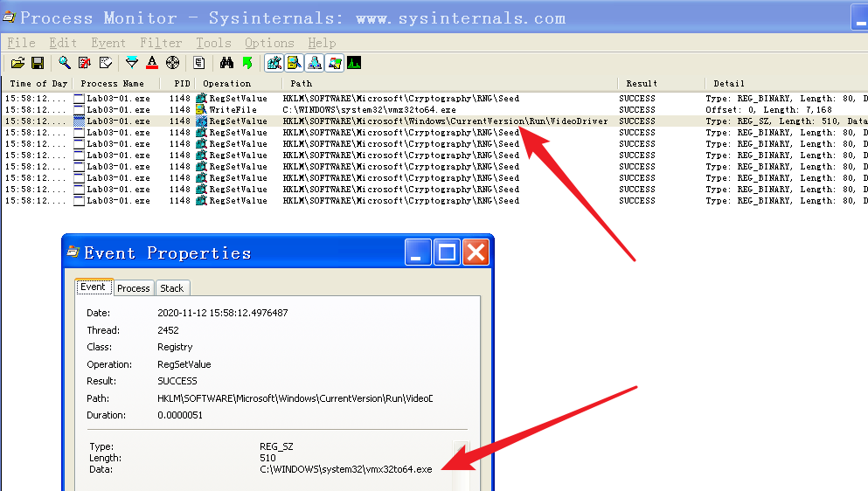Click the green Jump To arrow icon
Screen dimensions: 868x491
[x=247, y=63]
